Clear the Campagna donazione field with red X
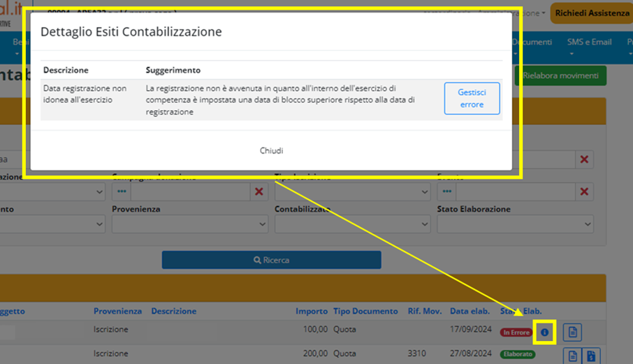Image resolution: width=633 pixels, height=364 pixels. [259, 191]
